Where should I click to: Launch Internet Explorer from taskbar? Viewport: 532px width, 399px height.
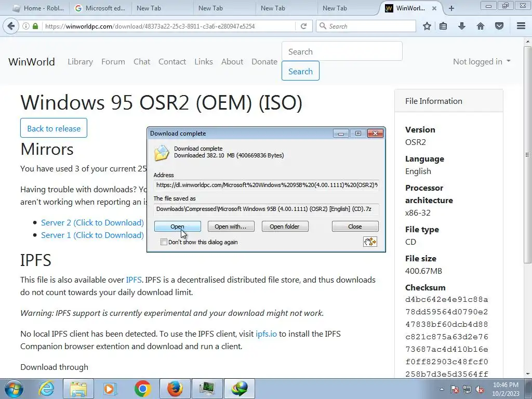(x=46, y=389)
